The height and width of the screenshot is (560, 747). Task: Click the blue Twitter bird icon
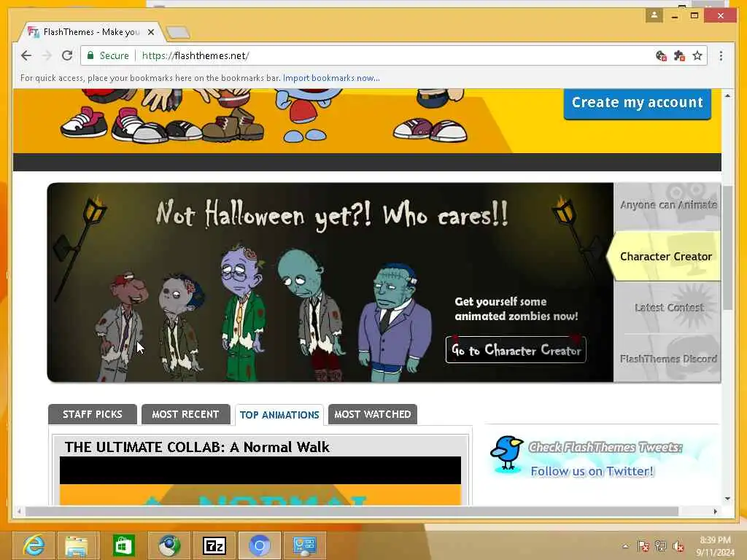507,453
